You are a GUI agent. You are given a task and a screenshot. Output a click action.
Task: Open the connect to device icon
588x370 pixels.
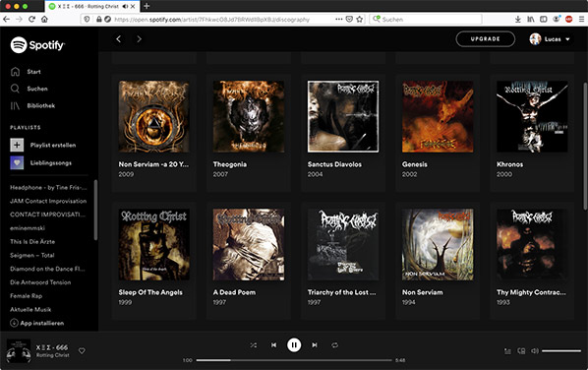pyautogui.click(x=521, y=351)
